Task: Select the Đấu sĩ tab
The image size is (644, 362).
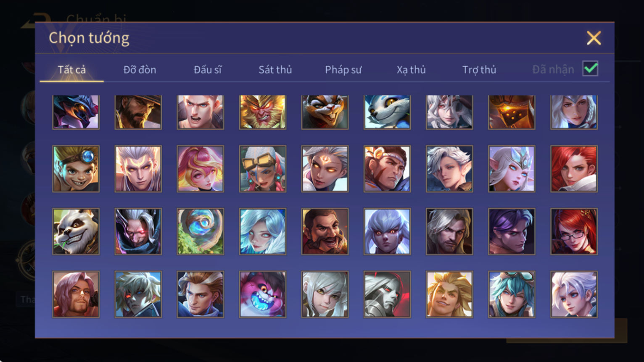Action: point(208,70)
